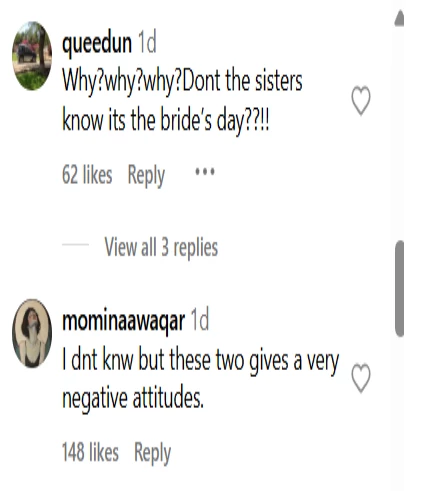Click the line beside View all replies

point(75,244)
